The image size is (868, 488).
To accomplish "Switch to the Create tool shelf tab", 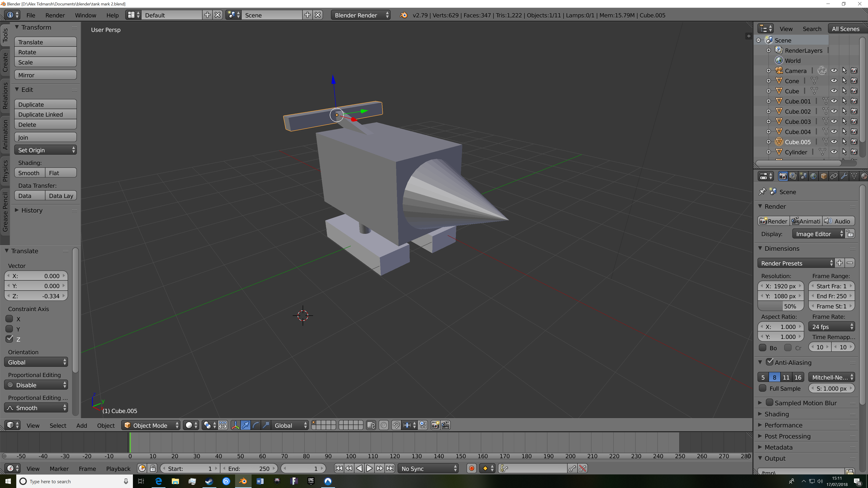I will 5,62.
